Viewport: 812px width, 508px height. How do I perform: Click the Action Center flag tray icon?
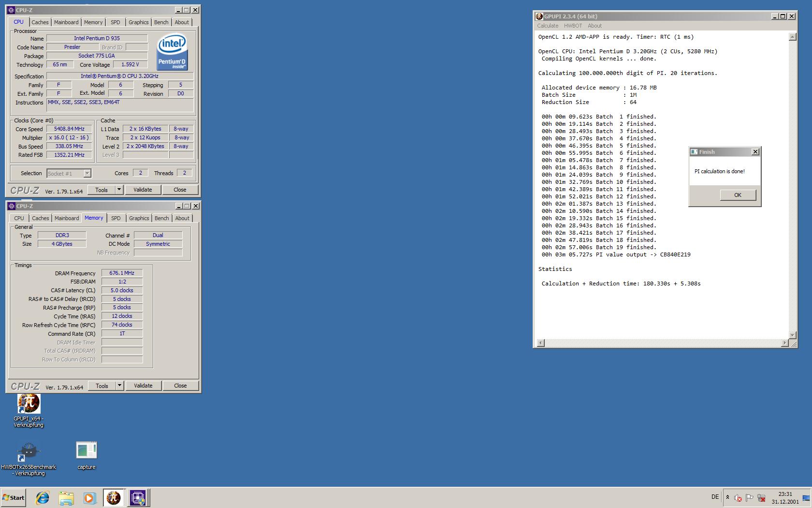click(749, 497)
